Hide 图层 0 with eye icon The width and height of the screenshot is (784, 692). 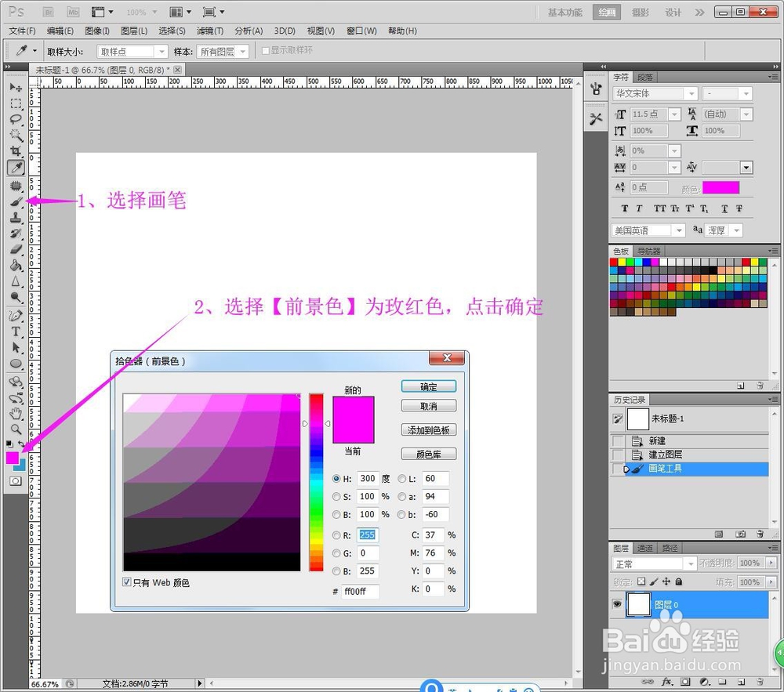618,604
